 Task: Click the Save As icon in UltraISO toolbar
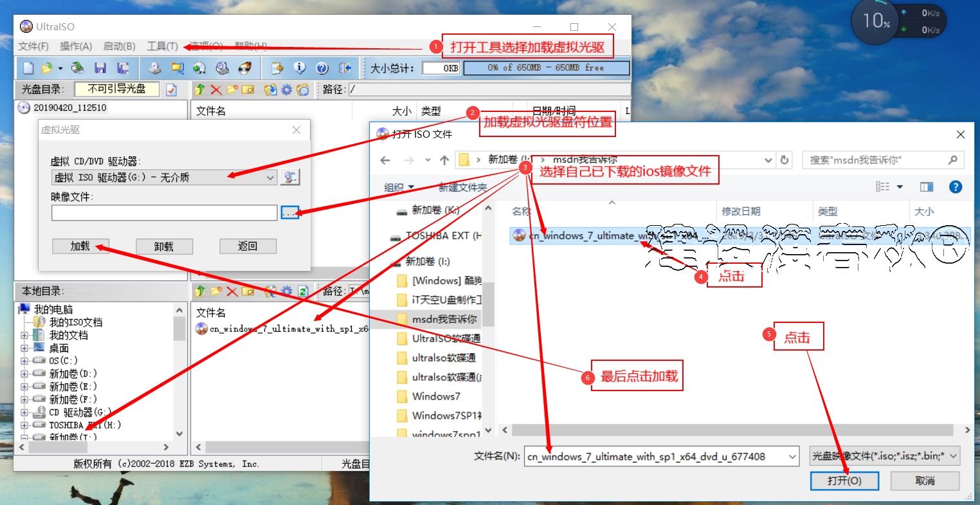[123, 68]
